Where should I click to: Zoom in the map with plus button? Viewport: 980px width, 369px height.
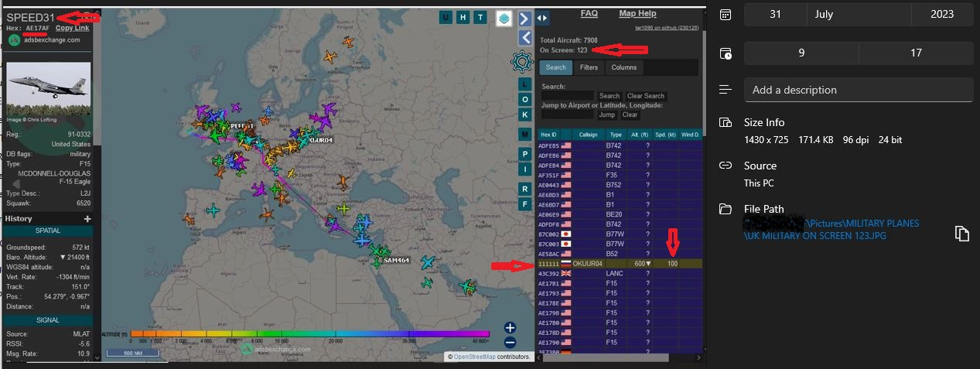click(x=510, y=328)
